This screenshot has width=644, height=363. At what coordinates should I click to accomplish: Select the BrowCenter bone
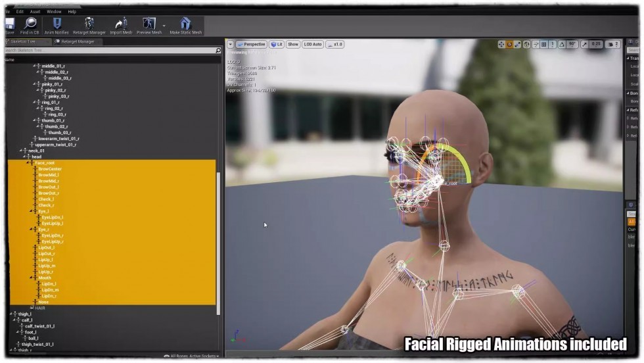pos(50,169)
